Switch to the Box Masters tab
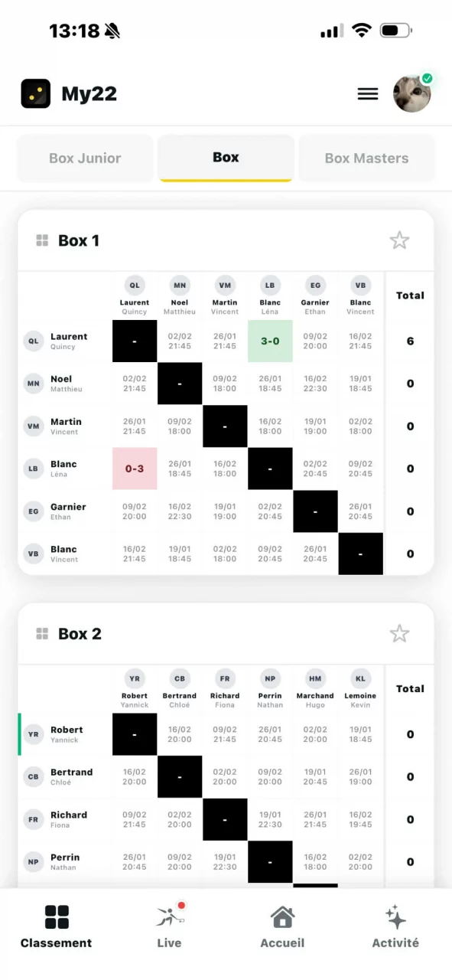The image size is (452, 980). coord(366,158)
